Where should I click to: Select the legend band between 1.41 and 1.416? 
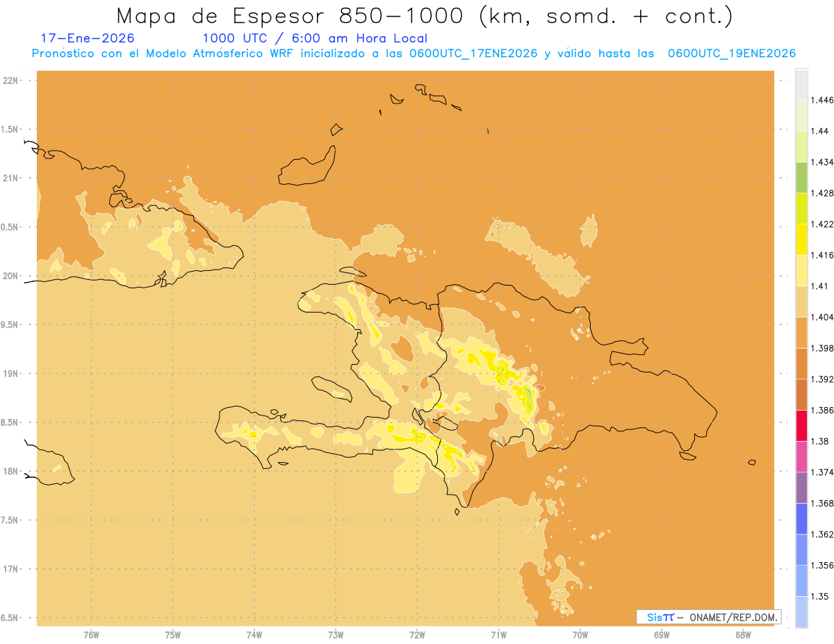tap(801, 270)
